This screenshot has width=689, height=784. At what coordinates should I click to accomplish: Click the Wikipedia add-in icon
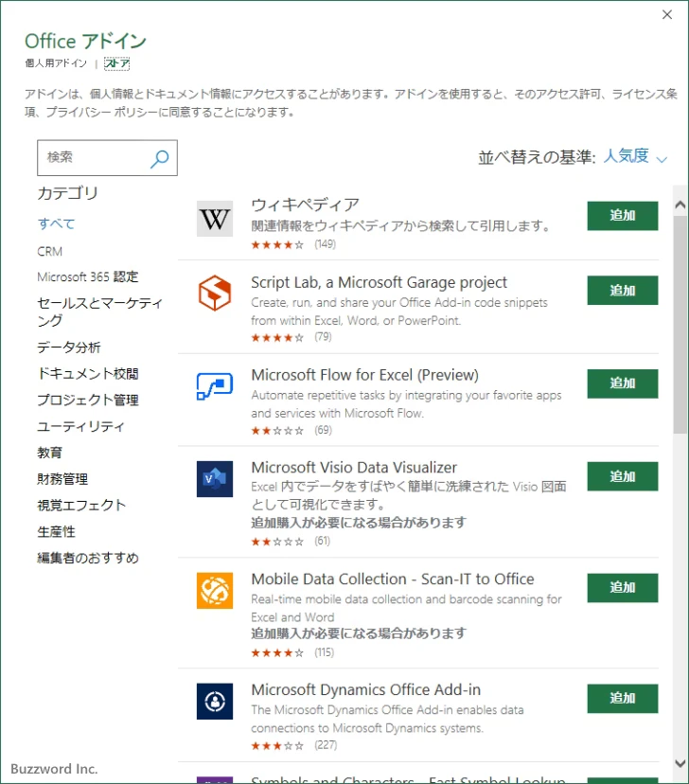(215, 219)
